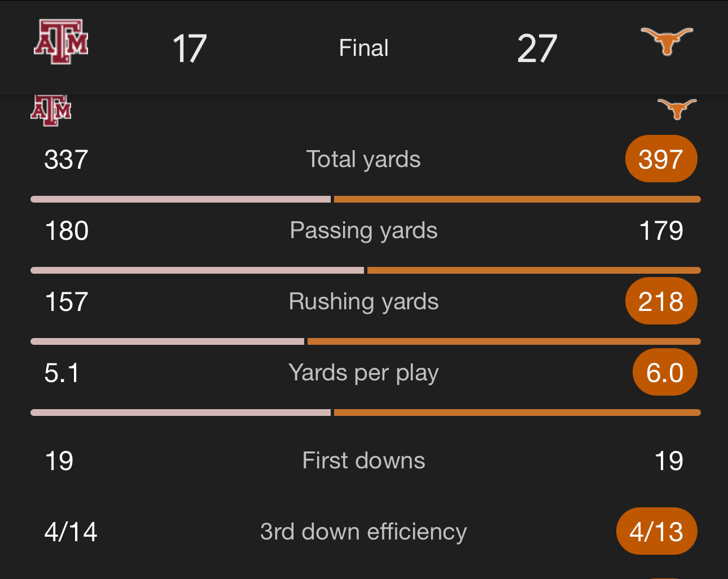
Task: Tap the Total yards stat label
Action: (363, 159)
